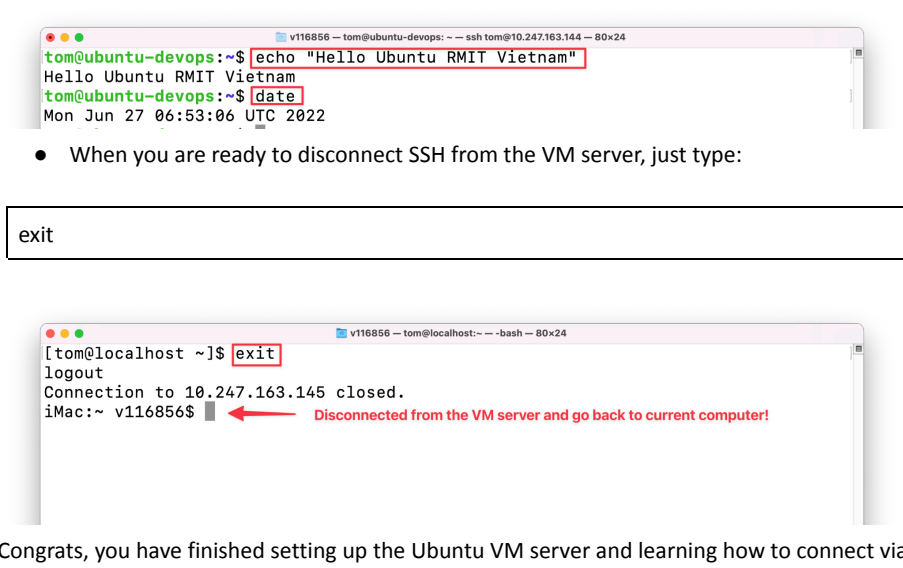The width and height of the screenshot is (903, 568).
Task: Maximize the upper ssh terminal window
Action: [79, 37]
